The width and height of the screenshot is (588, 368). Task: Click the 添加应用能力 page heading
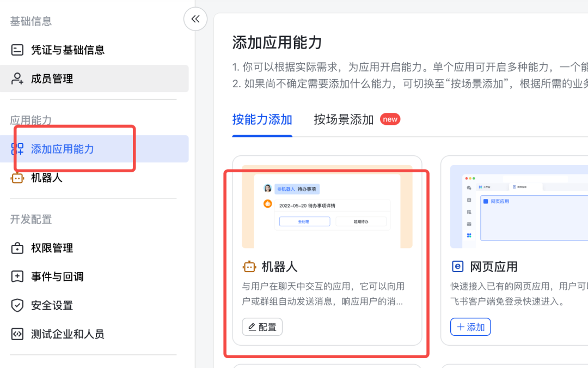pos(277,43)
